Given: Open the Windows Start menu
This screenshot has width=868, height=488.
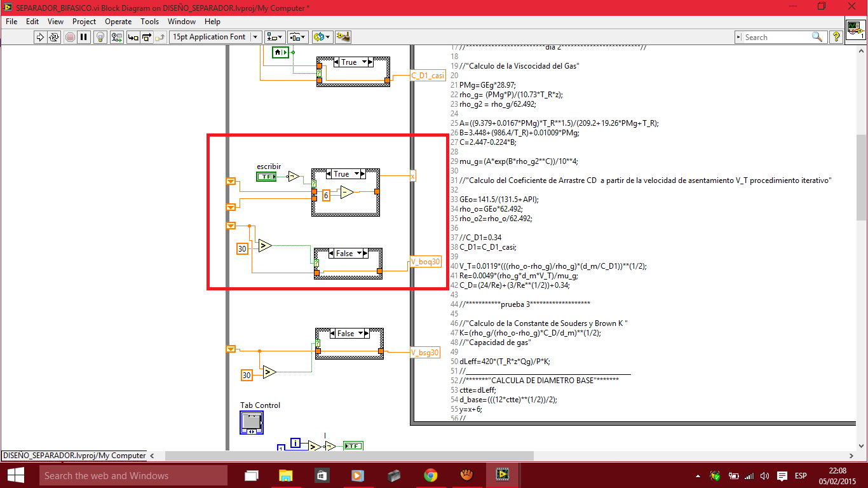Looking at the screenshot, I should point(16,475).
